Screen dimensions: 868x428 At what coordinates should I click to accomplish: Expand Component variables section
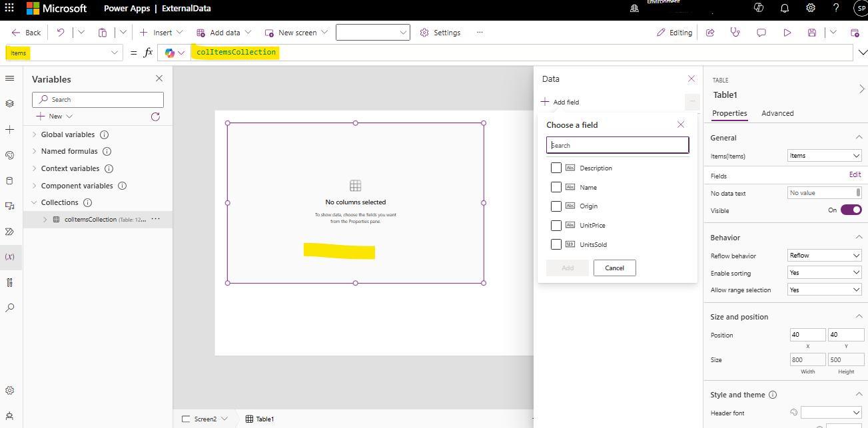tap(35, 186)
